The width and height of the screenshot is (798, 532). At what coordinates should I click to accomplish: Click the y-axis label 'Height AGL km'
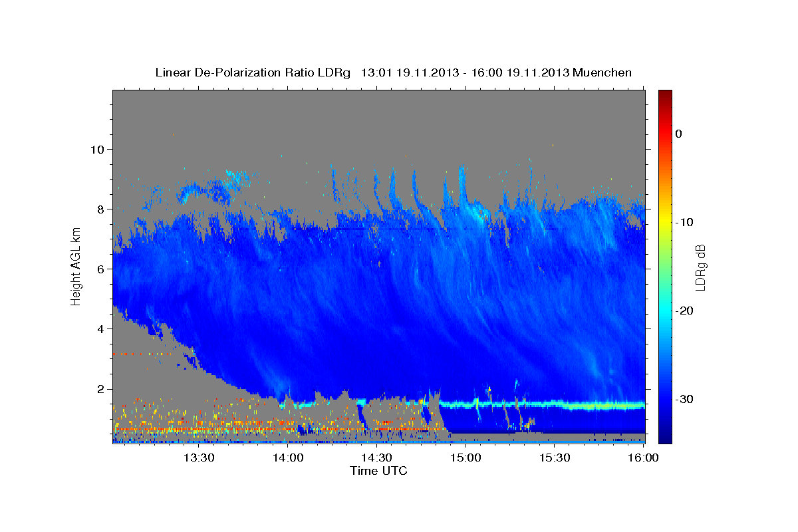pyautogui.click(x=76, y=266)
